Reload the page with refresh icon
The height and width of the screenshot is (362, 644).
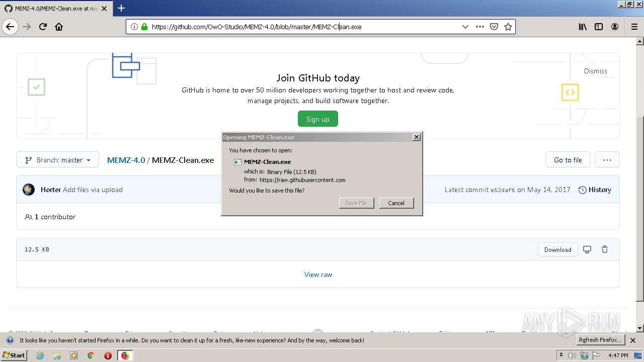tap(43, 27)
